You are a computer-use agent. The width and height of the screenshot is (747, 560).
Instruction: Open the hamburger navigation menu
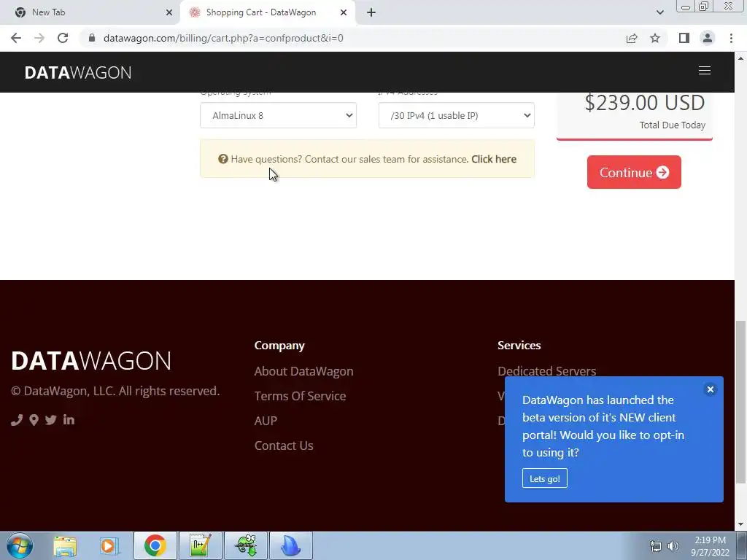pyautogui.click(x=704, y=71)
